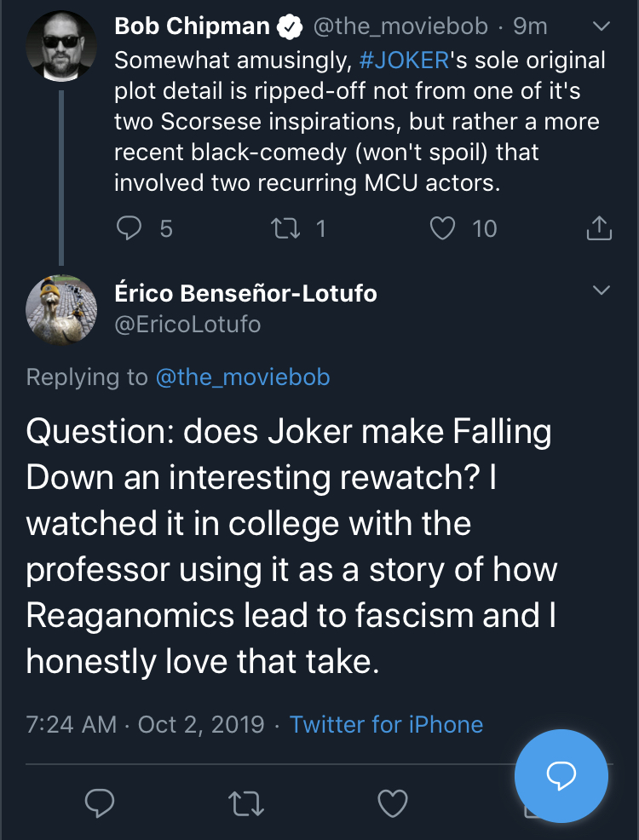Image resolution: width=639 pixels, height=840 pixels.
Task: Tap Bob Chipman's verified badge
Action: coord(289,26)
